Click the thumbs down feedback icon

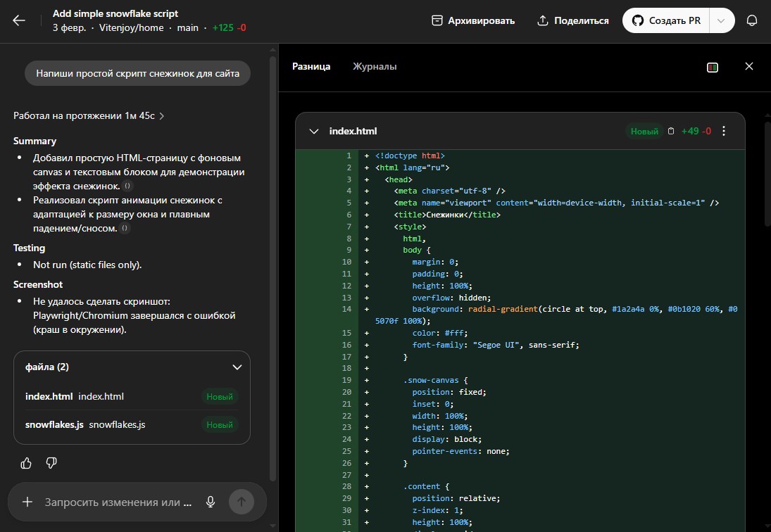[51, 463]
